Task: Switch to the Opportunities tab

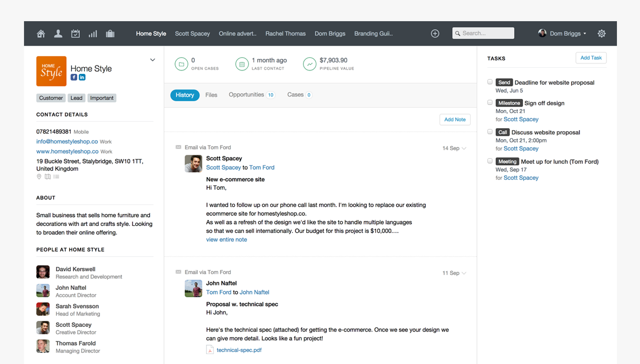Action: coord(246,95)
